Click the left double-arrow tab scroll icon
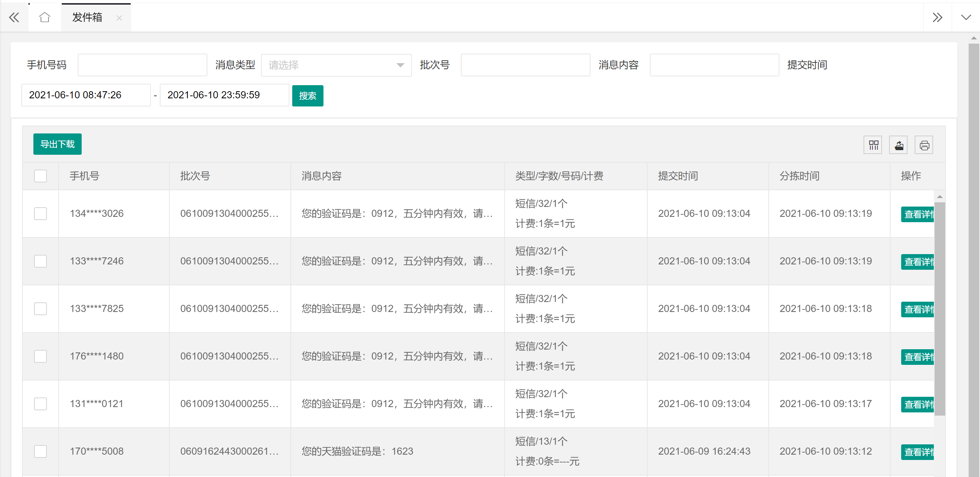The width and height of the screenshot is (980, 477). (x=14, y=17)
